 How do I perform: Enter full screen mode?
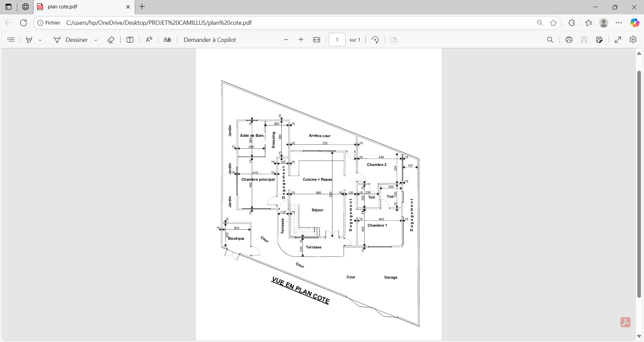(x=618, y=40)
